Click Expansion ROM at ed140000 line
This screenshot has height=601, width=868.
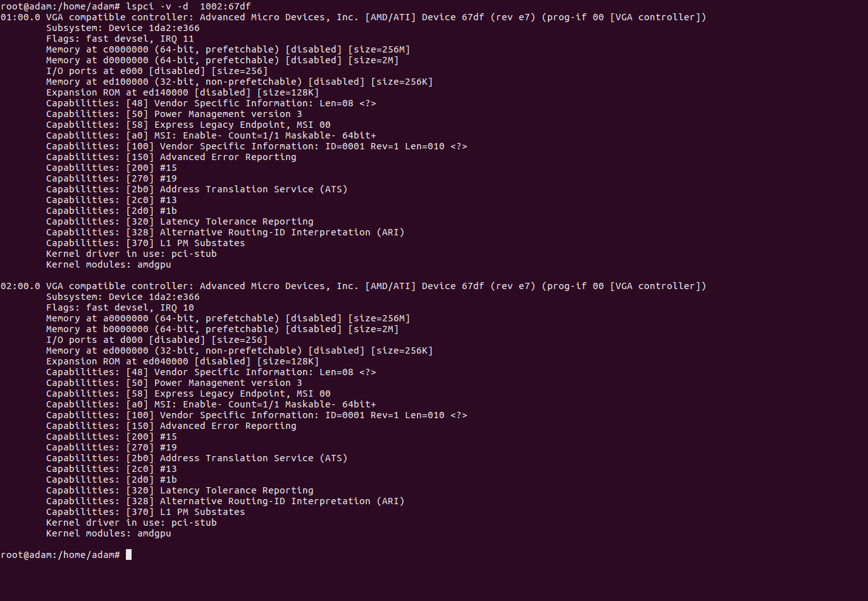point(183,92)
